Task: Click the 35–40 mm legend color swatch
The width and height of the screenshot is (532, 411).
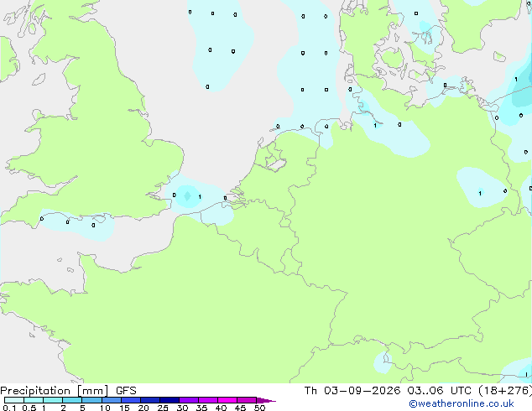Action: tap(208, 400)
